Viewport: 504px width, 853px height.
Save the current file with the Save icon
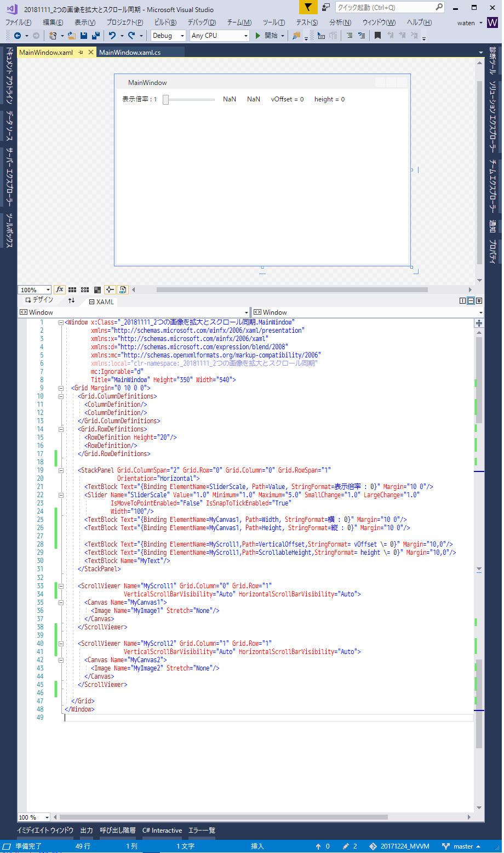(84, 36)
